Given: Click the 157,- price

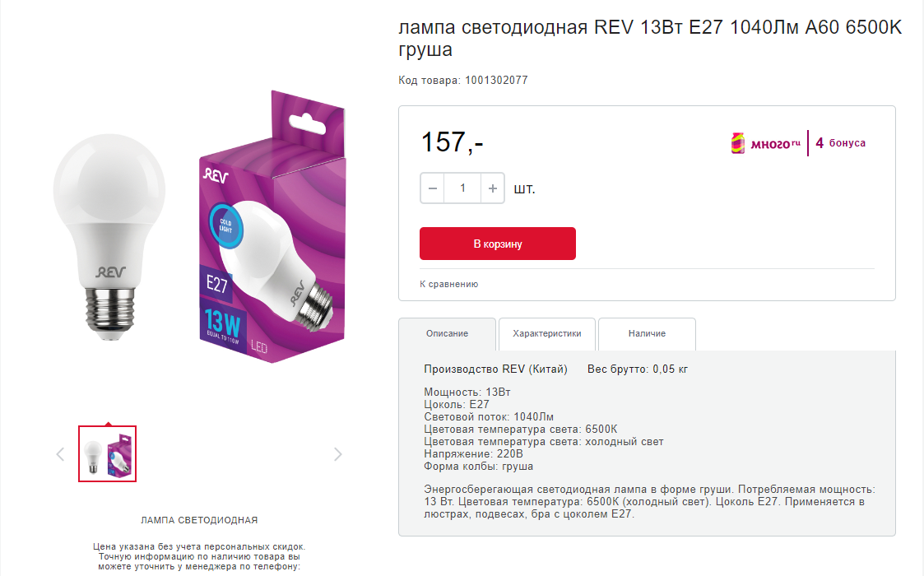Looking at the screenshot, I should [x=452, y=142].
